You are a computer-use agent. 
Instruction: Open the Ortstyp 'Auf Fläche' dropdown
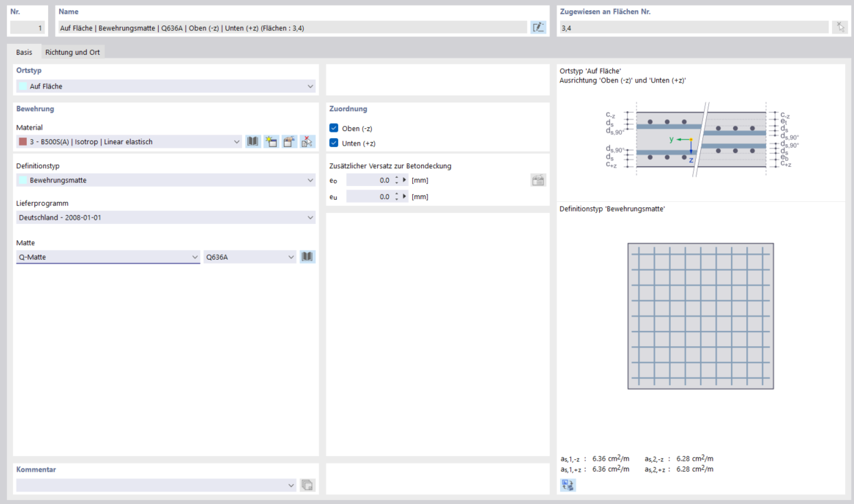tap(166, 87)
